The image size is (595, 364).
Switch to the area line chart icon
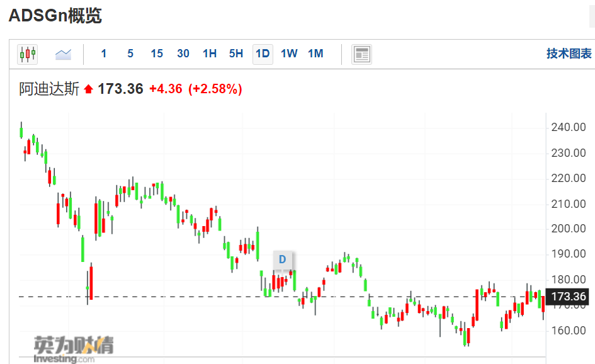coord(63,54)
